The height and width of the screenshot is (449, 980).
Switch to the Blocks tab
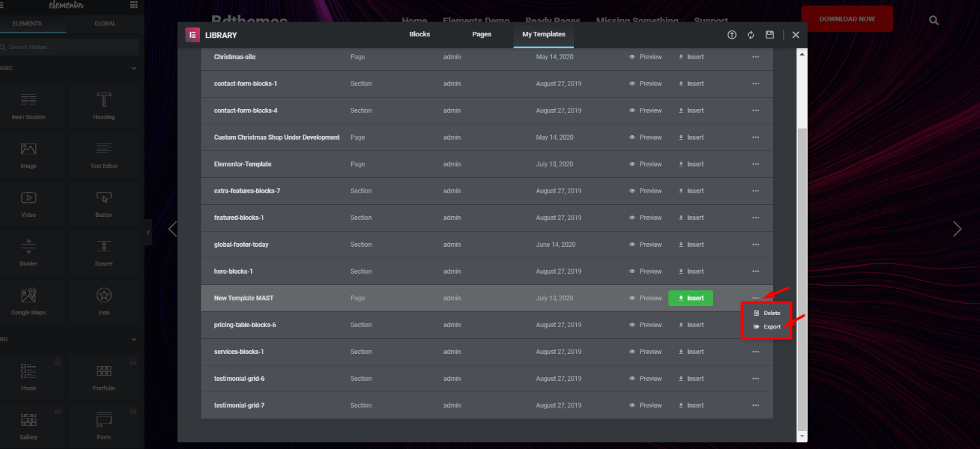[419, 34]
